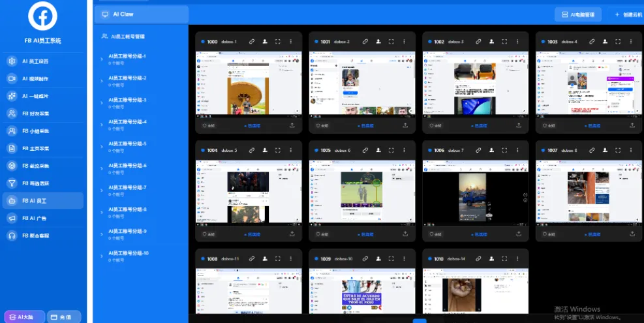Click the blue 已连接 connected status on card 1004
This screenshot has width=644, height=323.
[252, 234]
